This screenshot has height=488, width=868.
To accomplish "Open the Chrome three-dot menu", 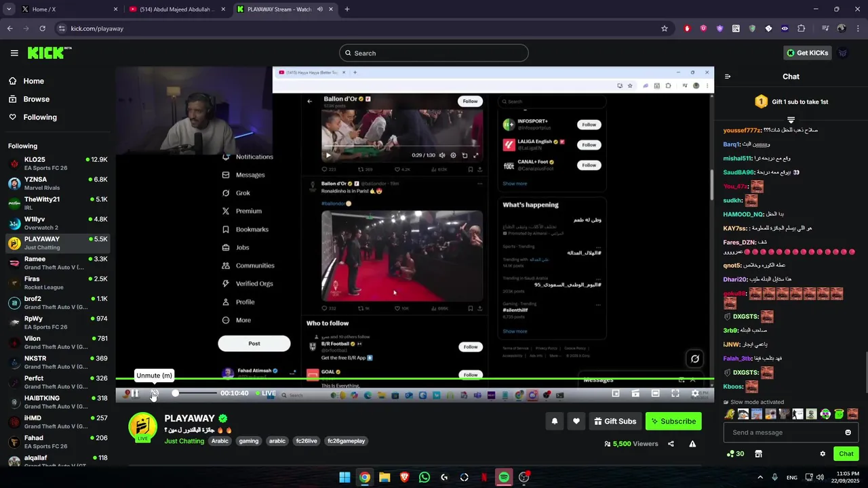I will (x=858, y=28).
